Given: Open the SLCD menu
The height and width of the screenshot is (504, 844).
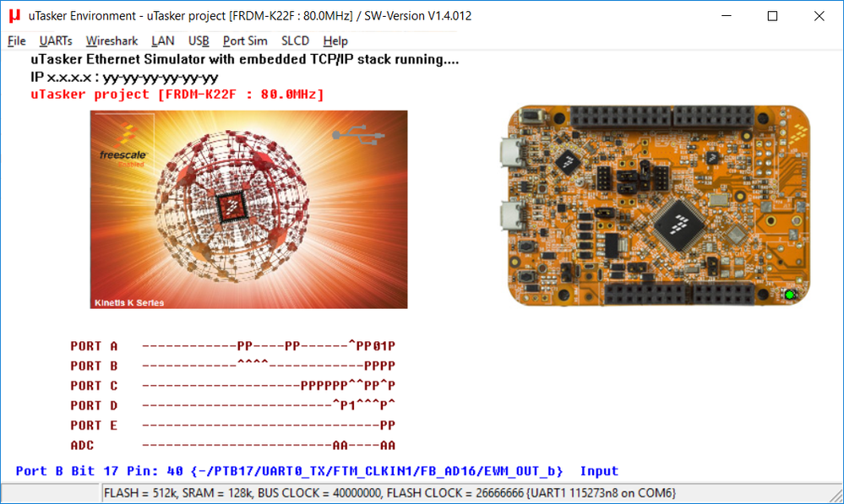Looking at the screenshot, I should point(295,41).
